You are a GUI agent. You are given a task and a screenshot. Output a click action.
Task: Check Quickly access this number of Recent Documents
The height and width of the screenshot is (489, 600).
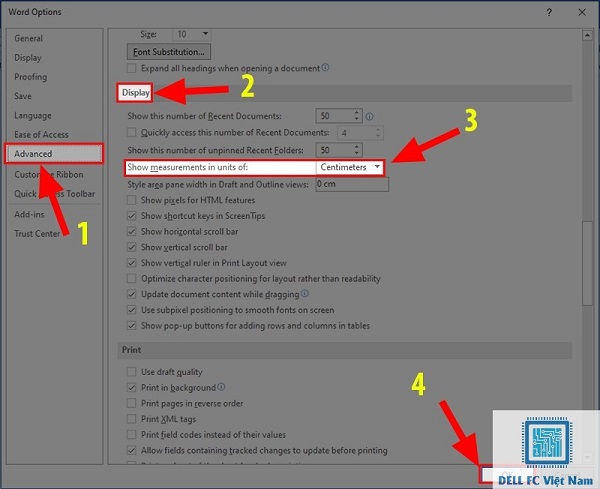tap(132, 132)
